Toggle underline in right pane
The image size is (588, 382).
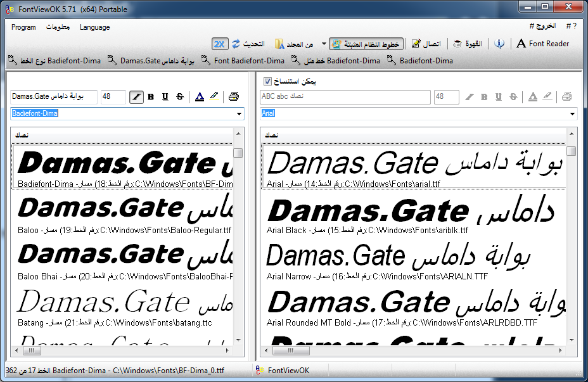pos(499,97)
